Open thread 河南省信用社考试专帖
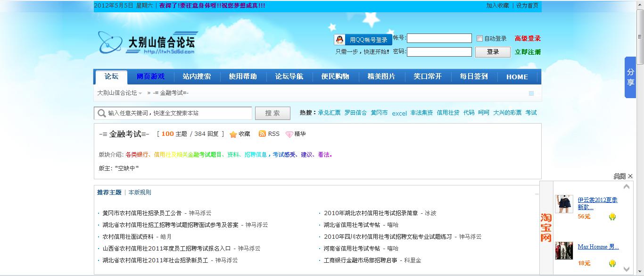This screenshot has height=276, width=644. 352,249
